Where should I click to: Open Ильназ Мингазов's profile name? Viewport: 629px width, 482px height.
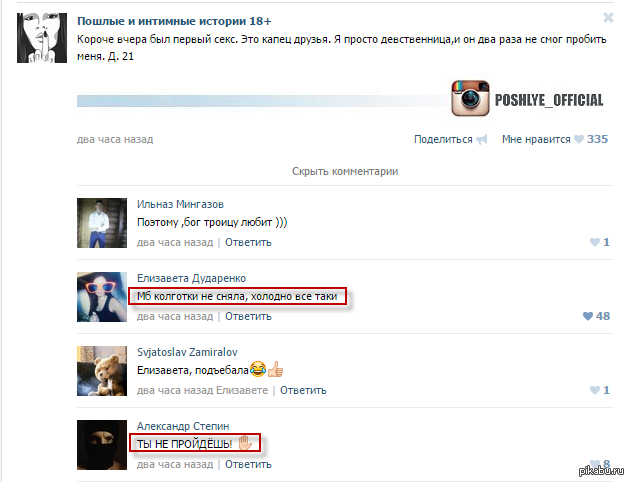click(x=180, y=204)
